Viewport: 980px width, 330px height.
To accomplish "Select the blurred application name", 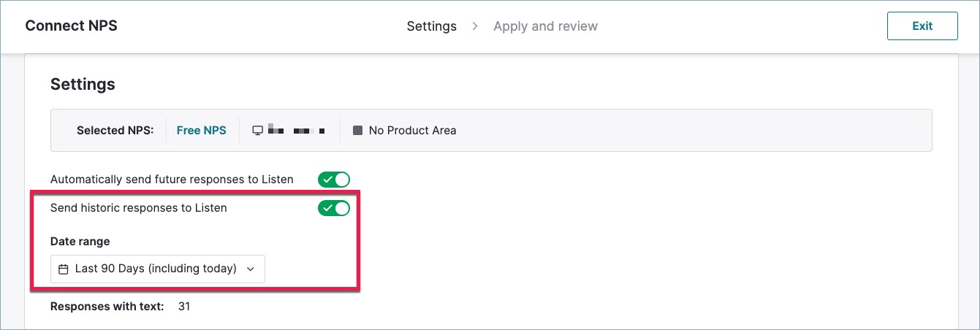I will (x=297, y=130).
